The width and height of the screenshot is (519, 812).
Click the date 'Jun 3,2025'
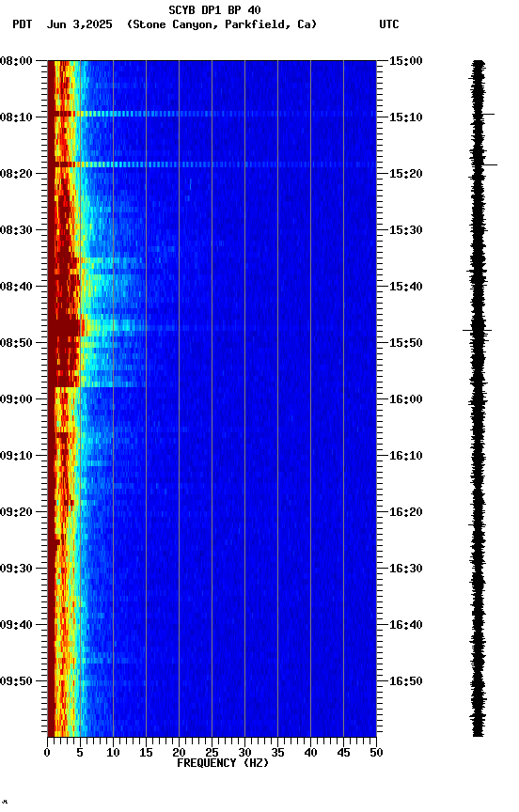[79, 24]
